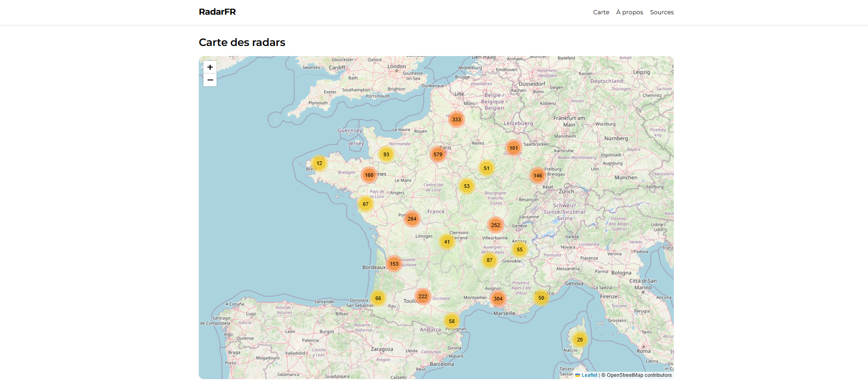Click the München label on map
868x386 pixels.
pos(626,177)
